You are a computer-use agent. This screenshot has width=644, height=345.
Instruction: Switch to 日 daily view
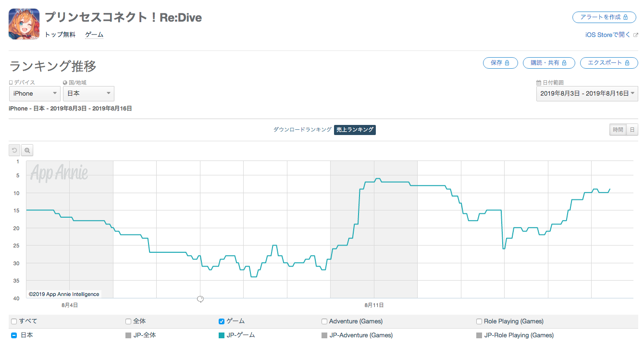click(x=632, y=130)
